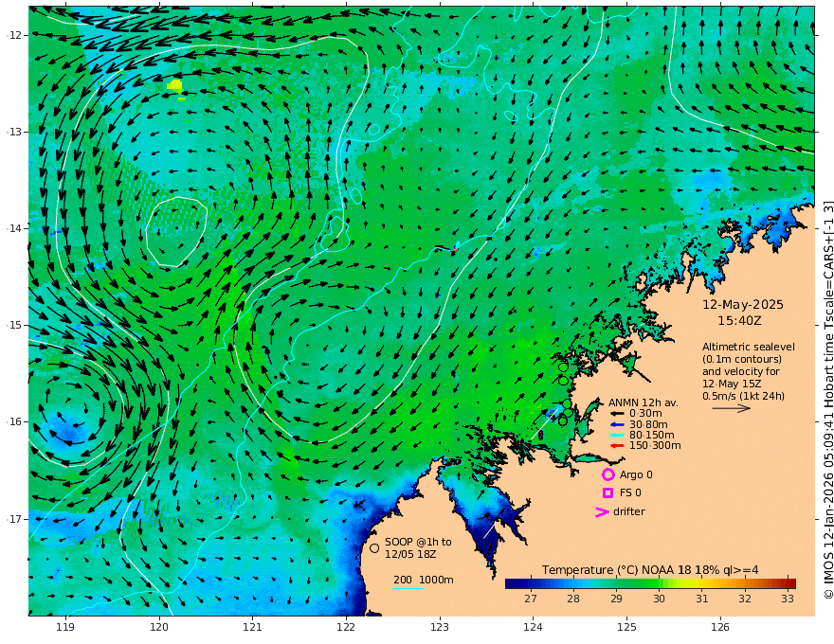
Task: Click the latitude axis label -12
Action: tap(14, 35)
